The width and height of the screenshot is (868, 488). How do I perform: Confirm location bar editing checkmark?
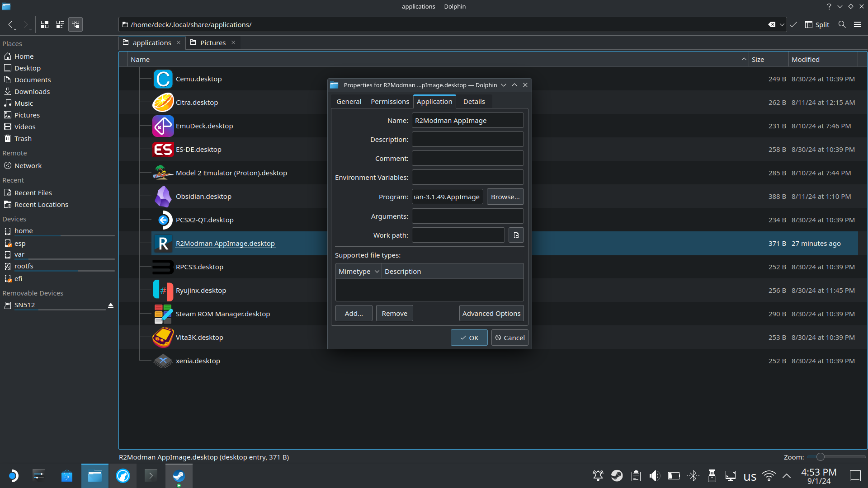(793, 24)
